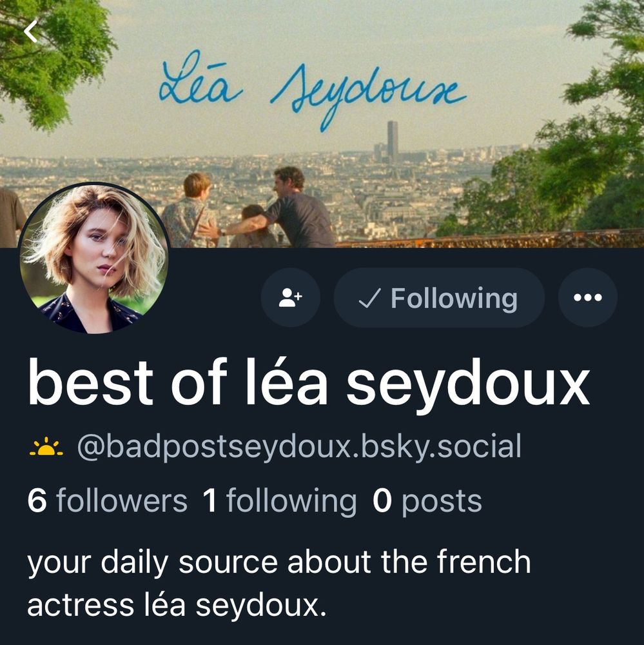Open the Paris skyline banner image
This screenshot has width=644, height=645.
(x=322, y=123)
